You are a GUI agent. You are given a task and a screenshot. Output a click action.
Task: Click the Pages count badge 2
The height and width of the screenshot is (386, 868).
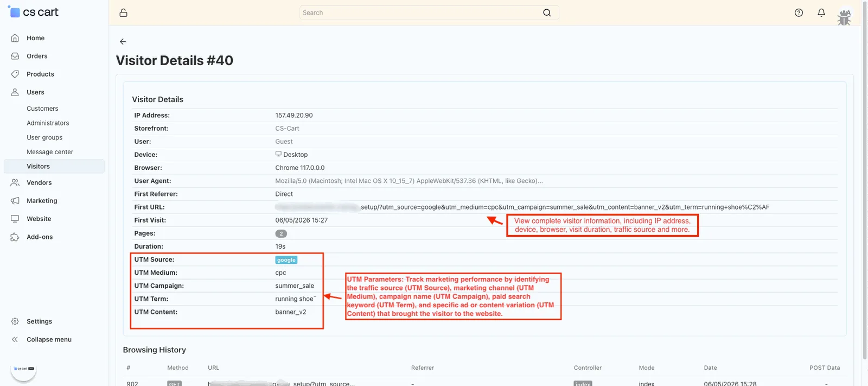(x=281, y=233)
